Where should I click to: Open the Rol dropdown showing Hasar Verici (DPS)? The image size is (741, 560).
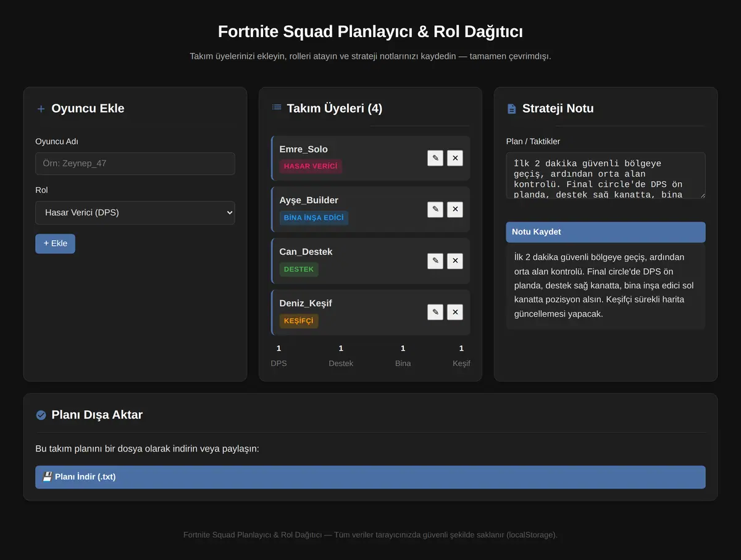point(135,212)
